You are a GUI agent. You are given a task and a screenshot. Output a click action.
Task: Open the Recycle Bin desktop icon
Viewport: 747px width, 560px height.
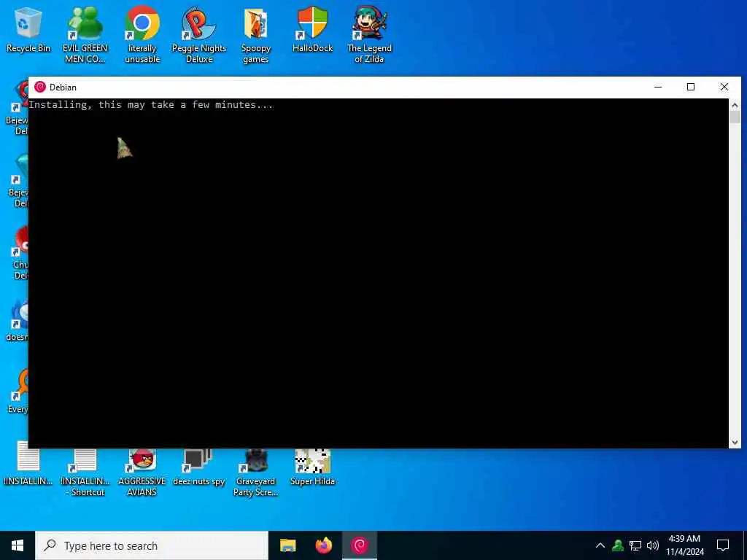[28, 29]
